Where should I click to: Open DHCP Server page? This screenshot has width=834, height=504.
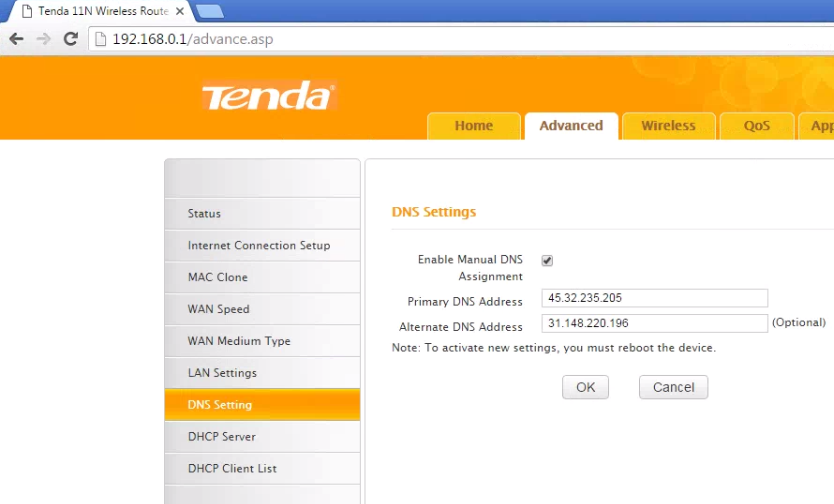[x=262, y=437]
